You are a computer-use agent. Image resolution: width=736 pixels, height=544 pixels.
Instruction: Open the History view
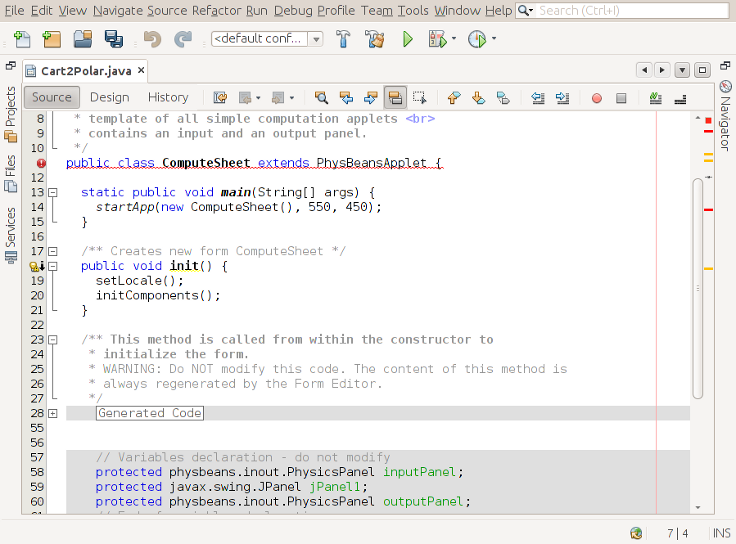[168, 97]
